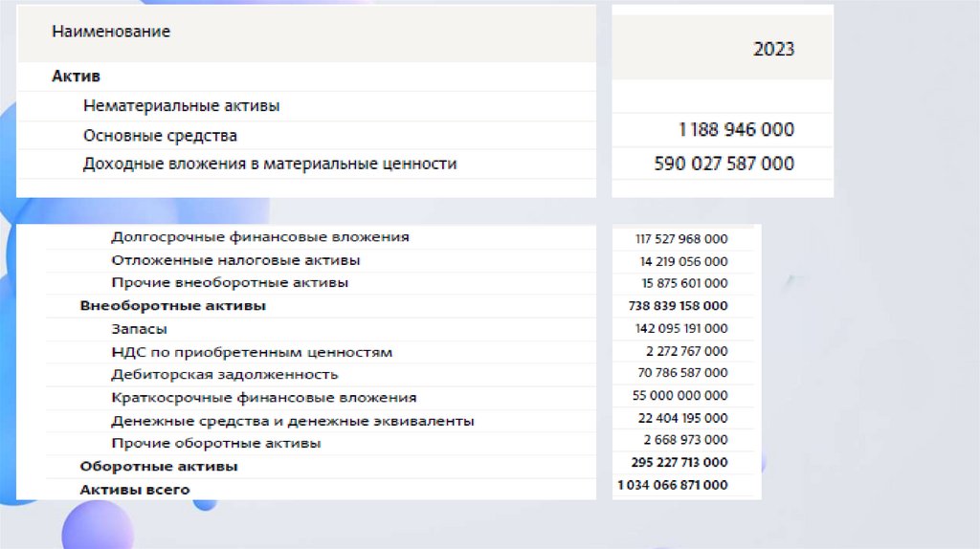
Task: Click the value 15 875 601 000
Action: tap(684, 283)
